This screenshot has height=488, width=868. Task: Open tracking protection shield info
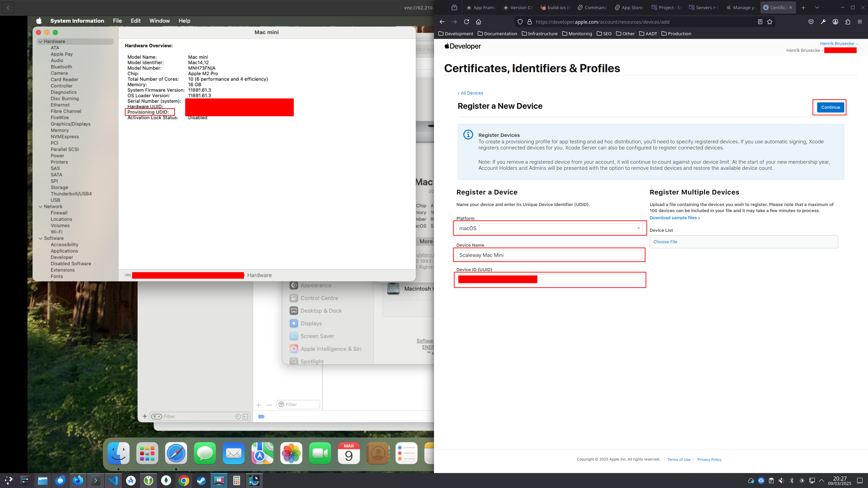pyautogui.click(x=520, y=22)
